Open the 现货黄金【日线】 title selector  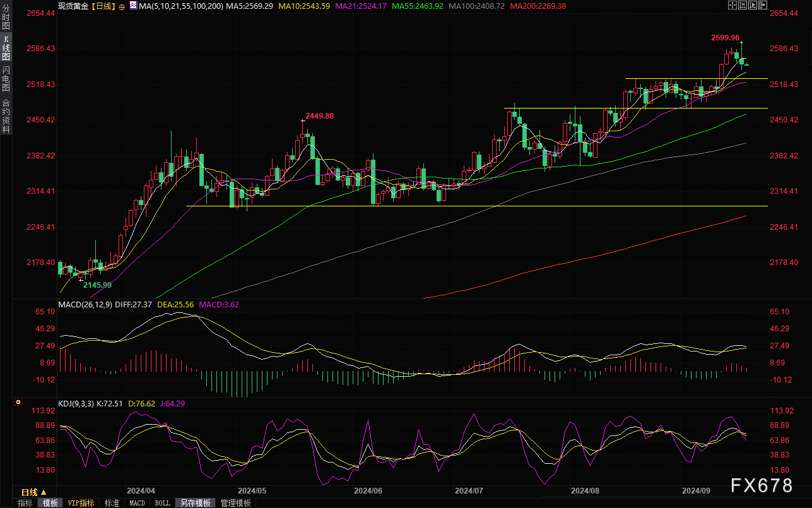tap(87, 6)
